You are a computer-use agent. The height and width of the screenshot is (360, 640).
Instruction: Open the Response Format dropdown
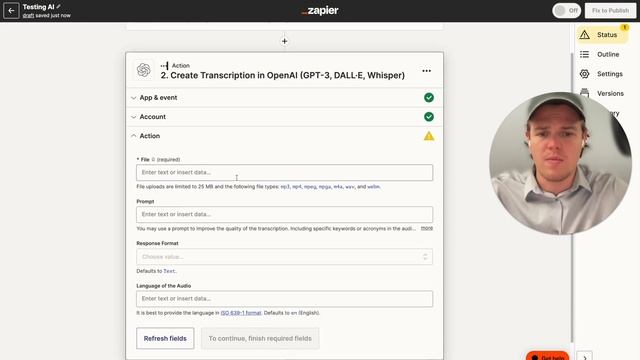pyautogui.click(x=284, y=257)
